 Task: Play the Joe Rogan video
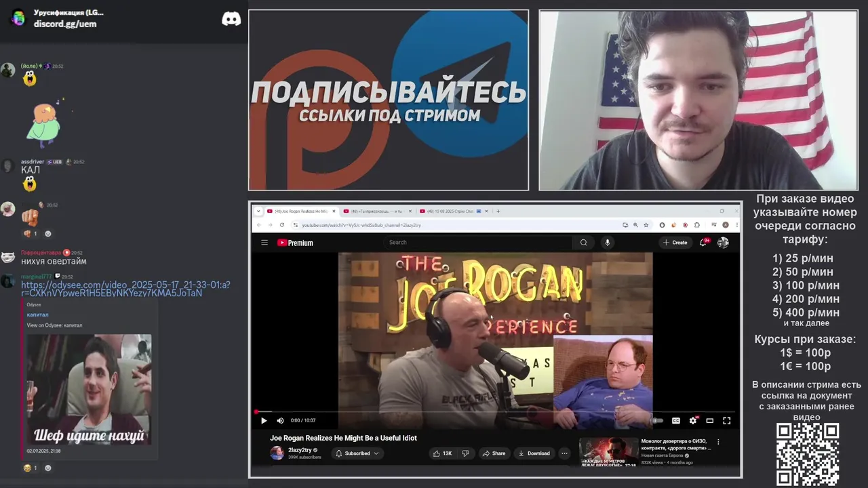pos(264,420)
